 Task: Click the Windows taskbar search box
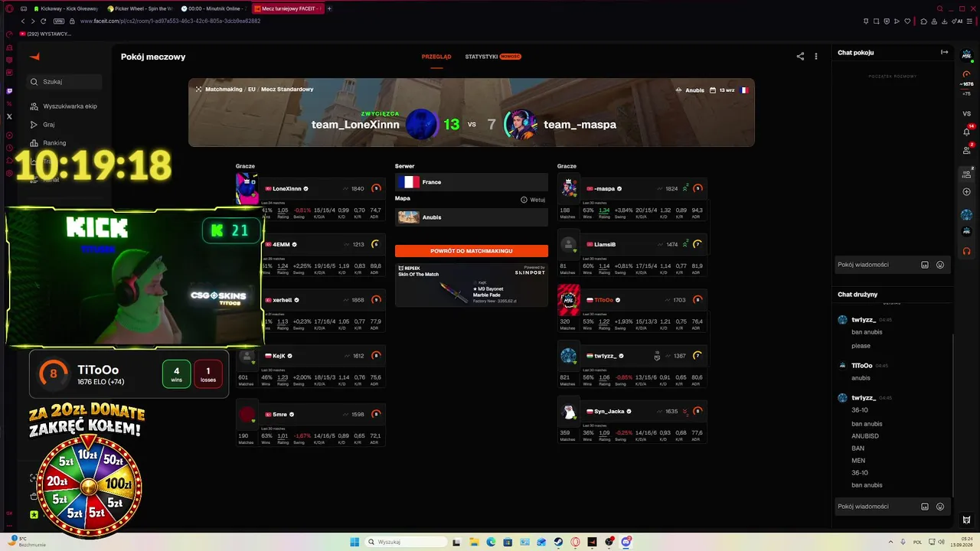[x=404, y=542]
